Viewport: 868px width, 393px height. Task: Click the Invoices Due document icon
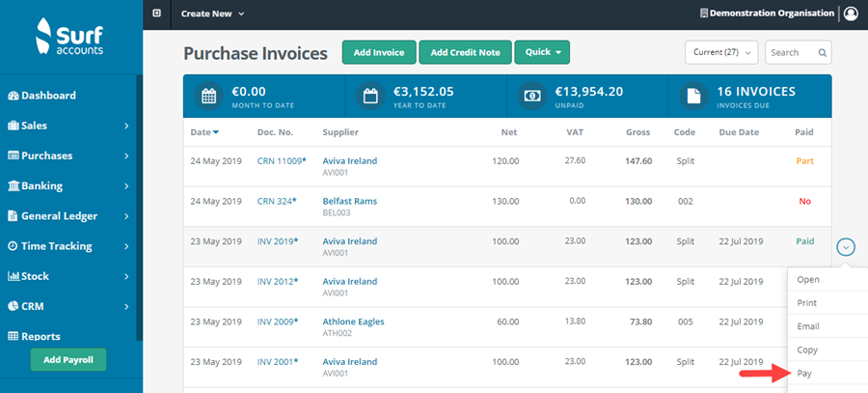(692, 97)
